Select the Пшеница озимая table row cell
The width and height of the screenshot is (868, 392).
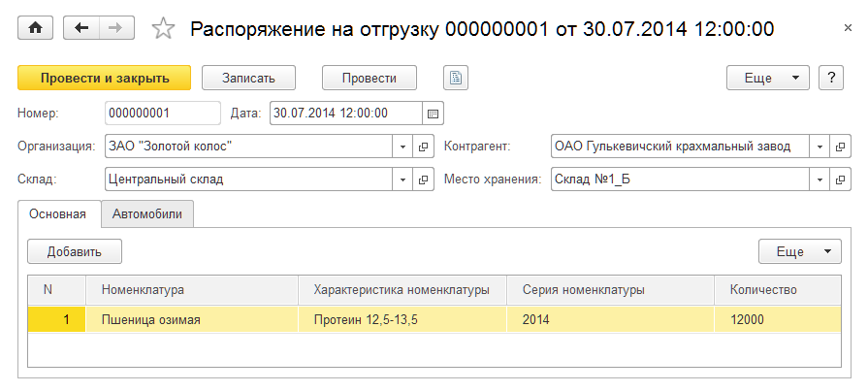point(191,319)
